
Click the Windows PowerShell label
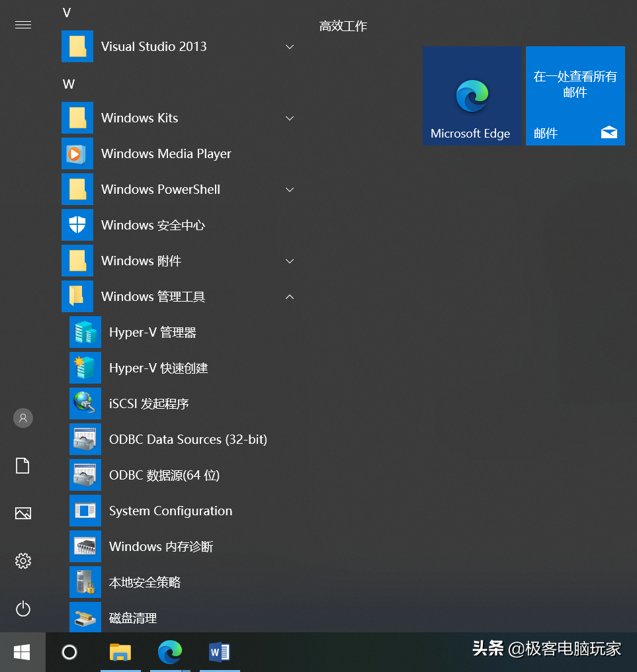[x=161, y=189]
